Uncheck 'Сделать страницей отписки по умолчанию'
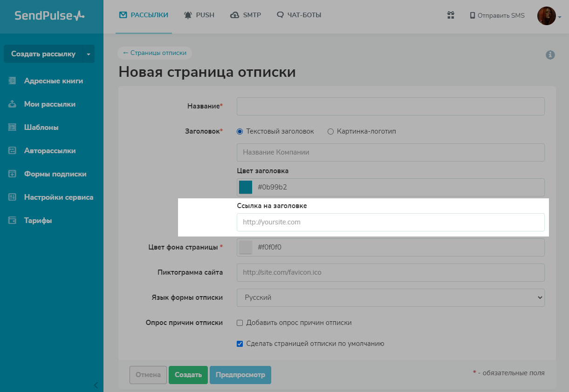 [x=240, y=344]
